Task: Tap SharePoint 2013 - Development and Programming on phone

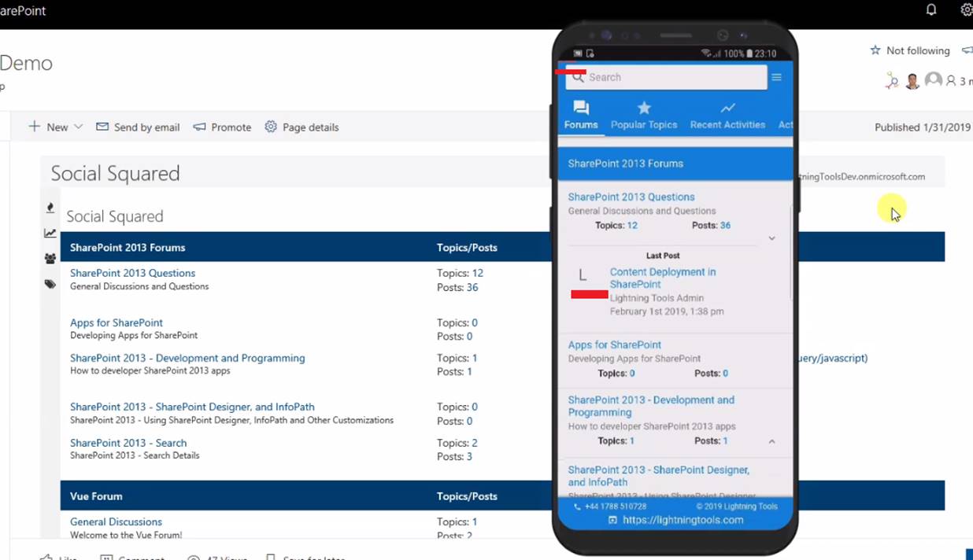Action: point(651,406)
